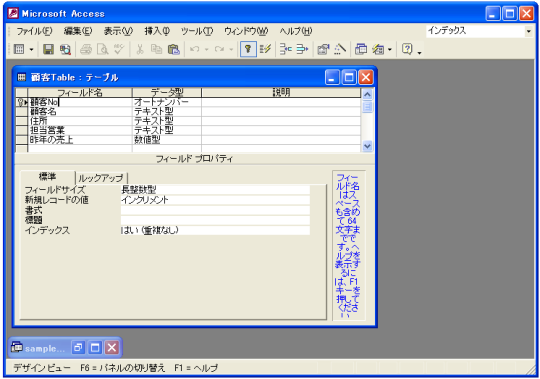Select the 昨年の売上 field name cell
This screenshot has width=540, height=379.
tap(80, 139)
